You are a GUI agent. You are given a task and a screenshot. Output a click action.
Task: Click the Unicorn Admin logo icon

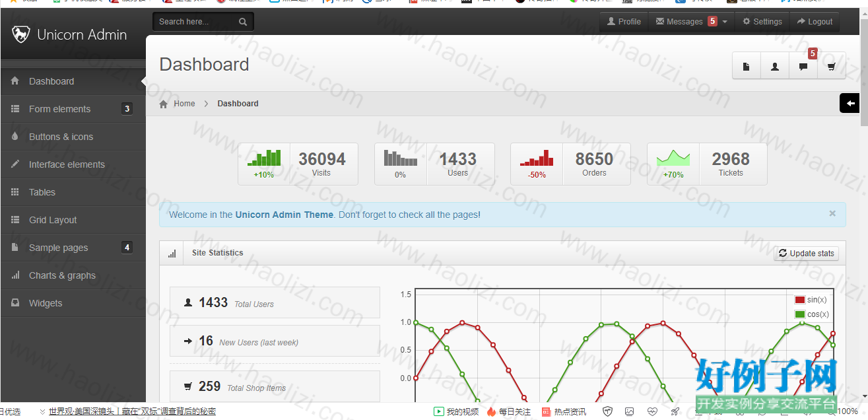pos(21,34)
